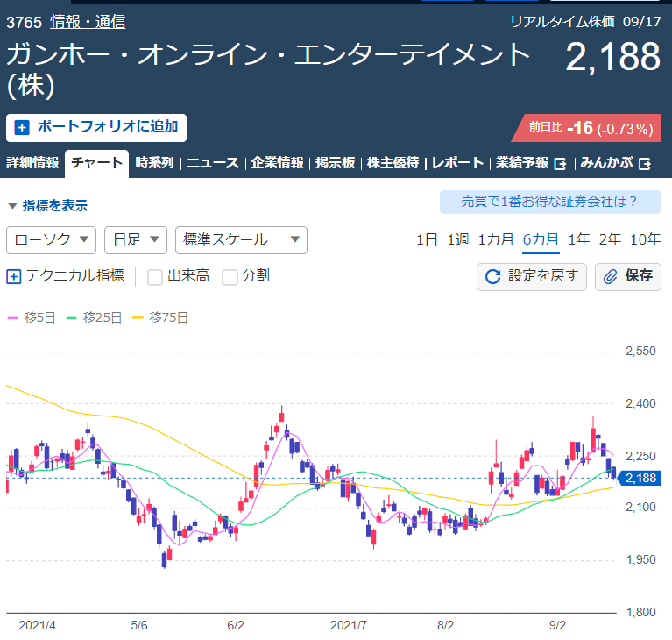The height and width of the screenshot is (640, 672).
Task: Click the 2021/7 date axis label
Action: pyautogui.click(x=349, y=625)
